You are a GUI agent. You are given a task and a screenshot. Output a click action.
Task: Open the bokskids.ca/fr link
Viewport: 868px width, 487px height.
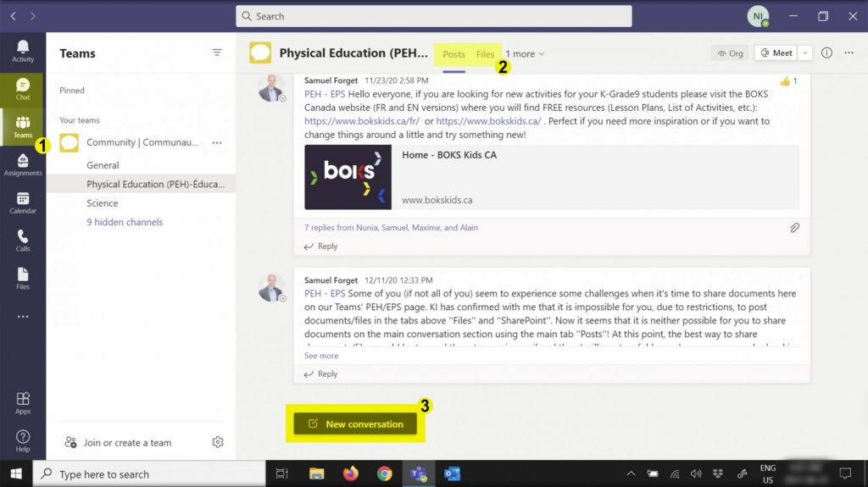(362, 121)
